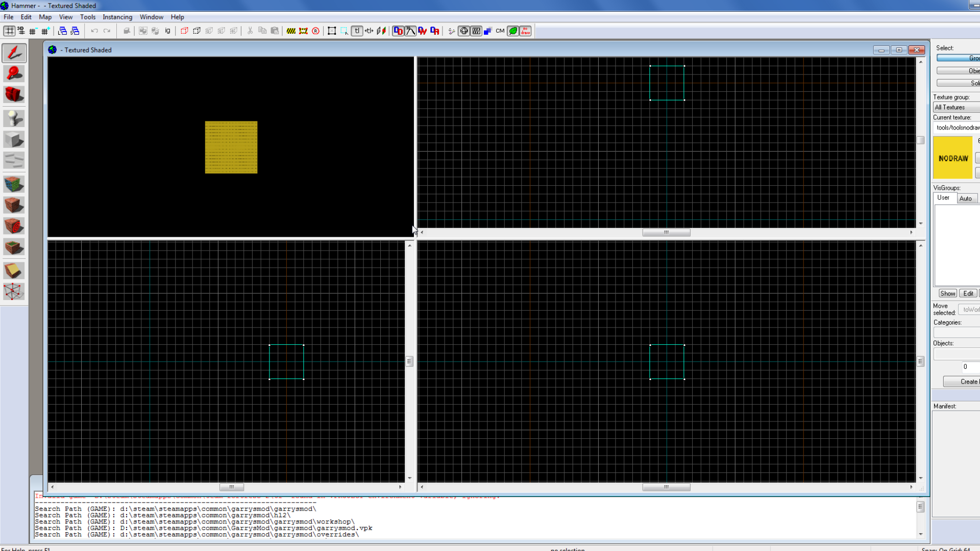The height and width of the screenshot is (551, 980).
Task: Select the Entity tool (light bulb icon)
Action: point(14,118)
